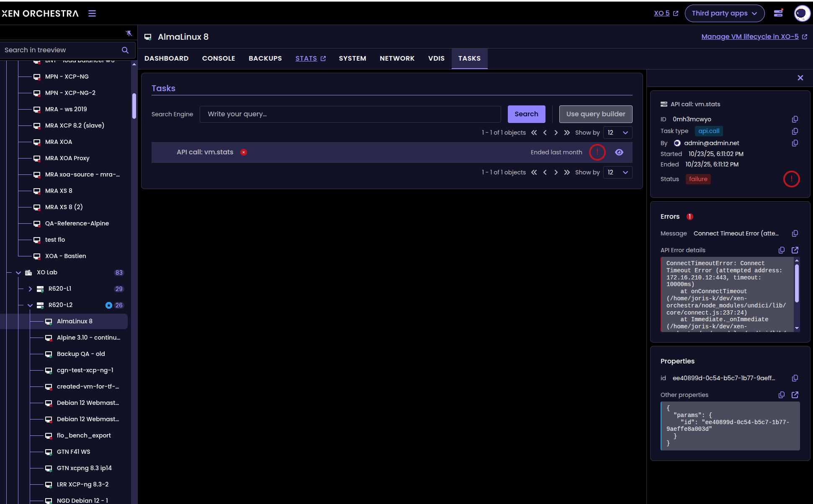Collapse the XO Lab pool
This screenshot has width=813, height=504.
tap(18, 273)
